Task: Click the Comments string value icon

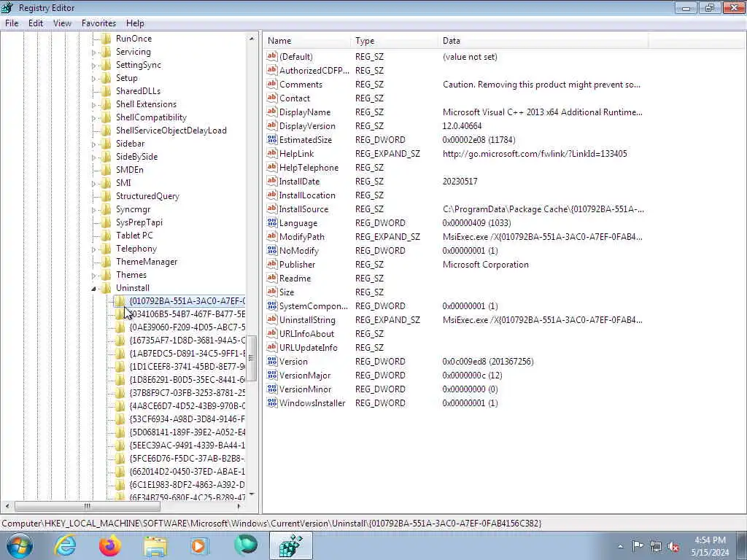Action: click(x=272, y=84)
